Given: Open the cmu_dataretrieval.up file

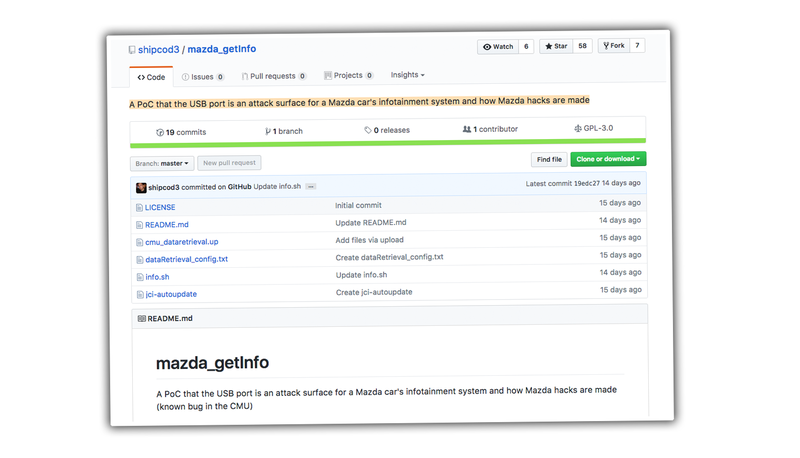Looking at the screenshot, I should pyautogui.click(x=182, y=242).
